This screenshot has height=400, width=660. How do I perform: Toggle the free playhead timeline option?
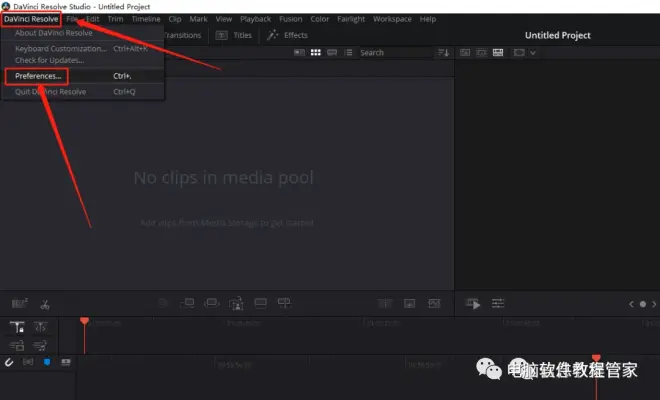click(x=40, y=327)
